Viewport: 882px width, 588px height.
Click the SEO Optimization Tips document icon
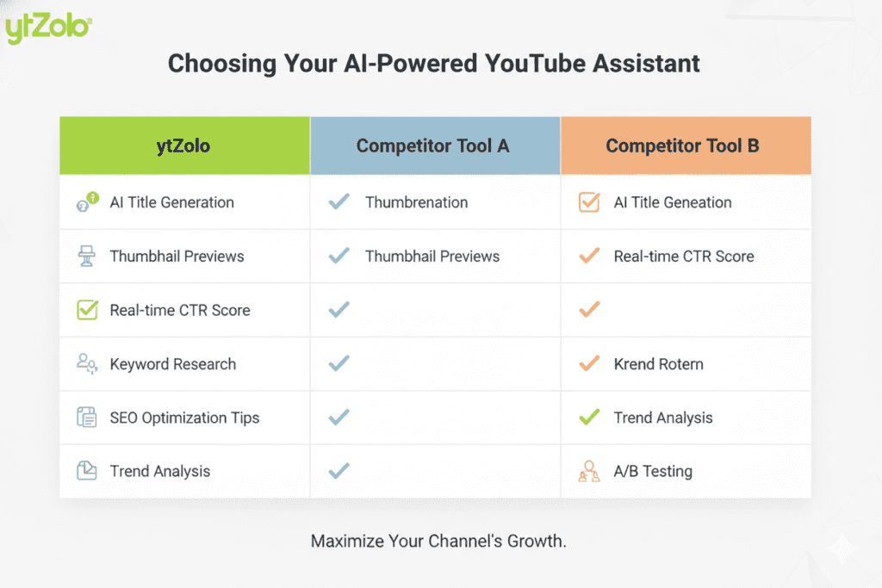coord(87,418)
